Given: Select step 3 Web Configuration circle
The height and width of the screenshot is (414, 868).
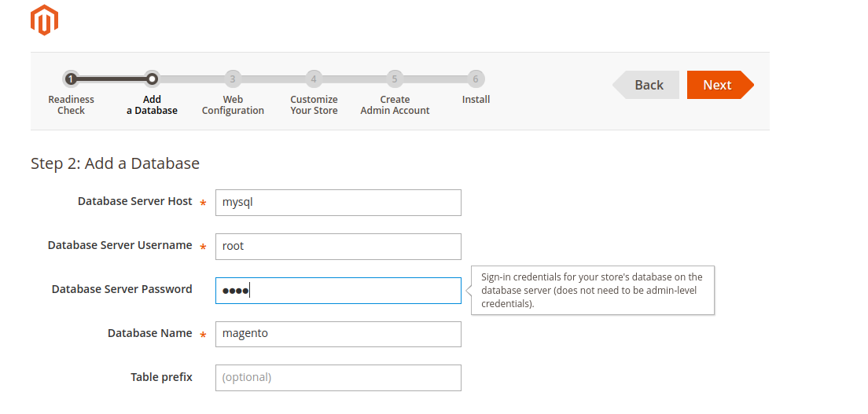Looking at the screenshot, I should coord(233,79).
